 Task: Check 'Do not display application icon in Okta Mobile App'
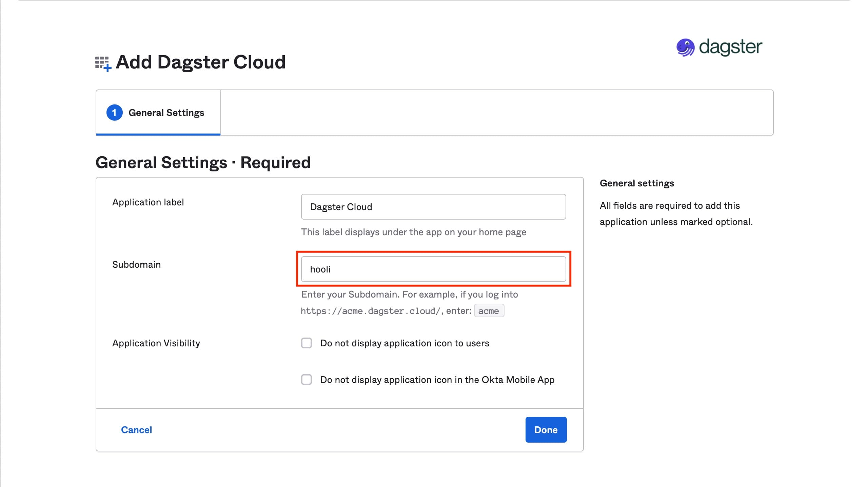pos(307,380)
